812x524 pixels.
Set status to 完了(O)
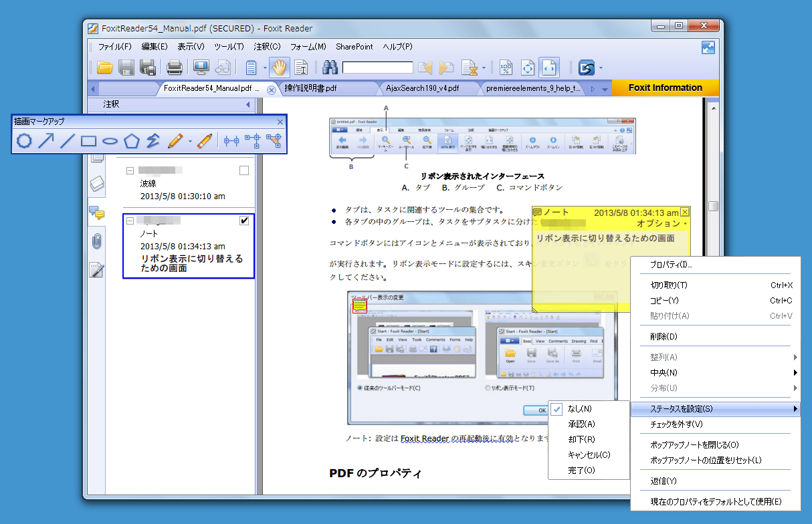tap(589, 471)
